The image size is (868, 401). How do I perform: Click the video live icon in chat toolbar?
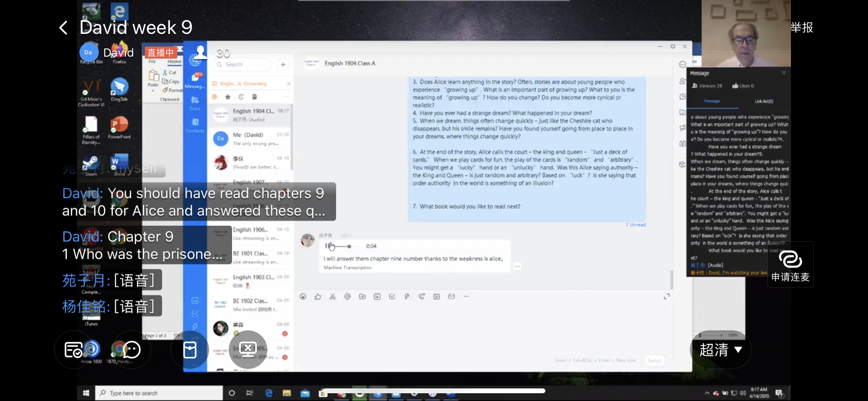436,296
